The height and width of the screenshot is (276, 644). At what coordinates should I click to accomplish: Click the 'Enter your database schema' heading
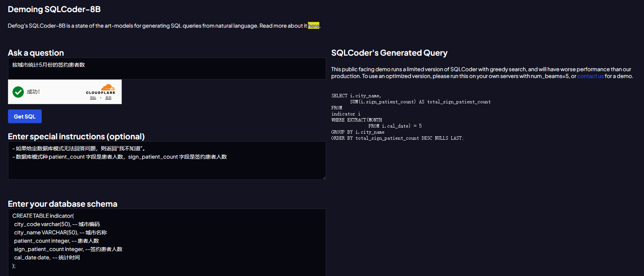(63, 204)
